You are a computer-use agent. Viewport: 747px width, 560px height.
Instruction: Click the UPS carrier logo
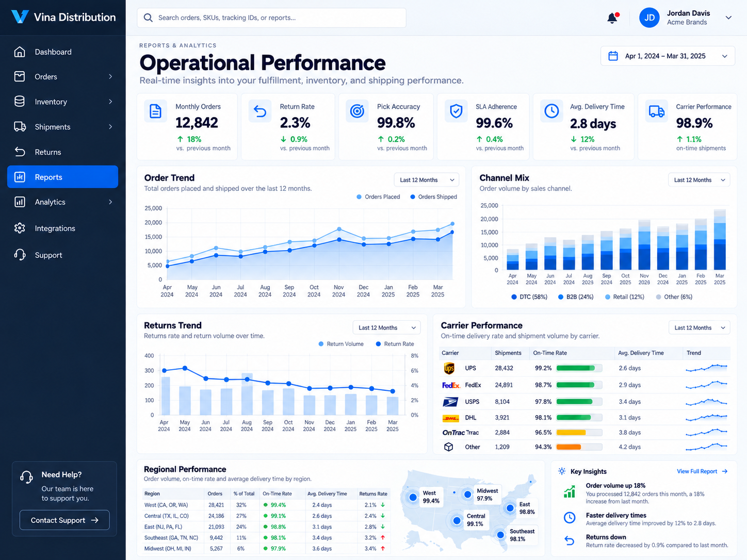coord(449,368)
